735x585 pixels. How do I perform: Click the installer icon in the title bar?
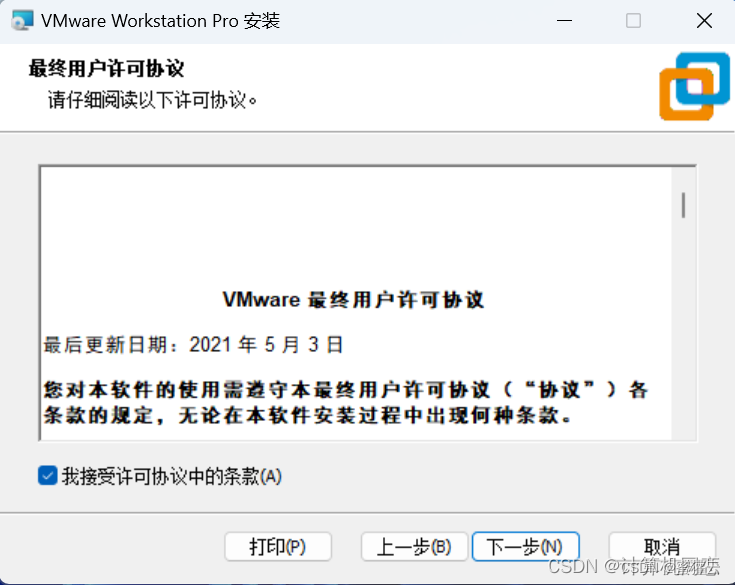pos(22,21)
